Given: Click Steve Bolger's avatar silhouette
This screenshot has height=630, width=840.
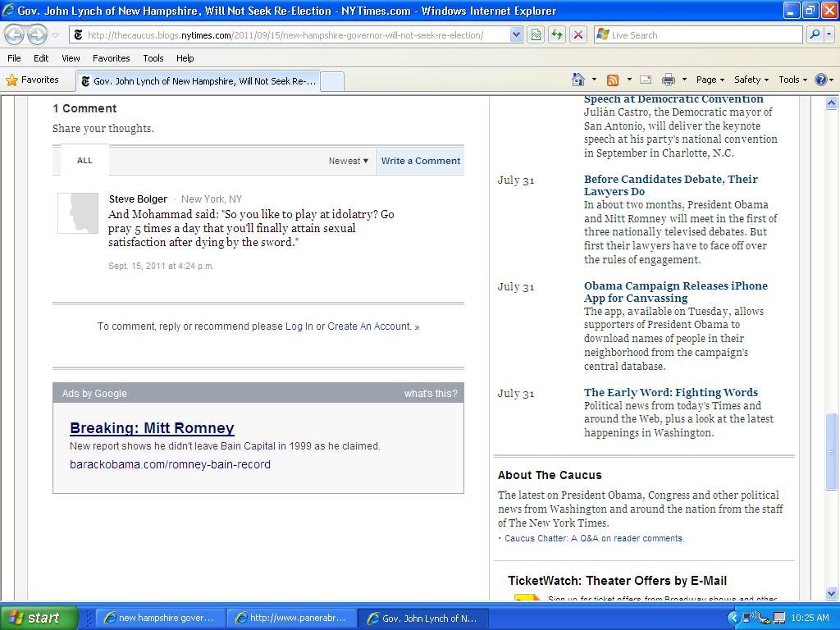Looking at the screenshot, I should (x=78, y=213).
